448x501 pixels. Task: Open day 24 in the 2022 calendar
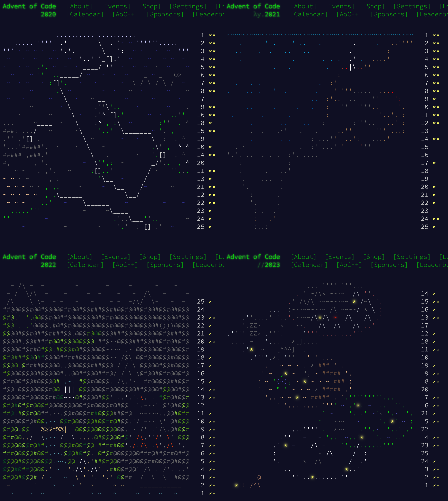coord(201,309)
